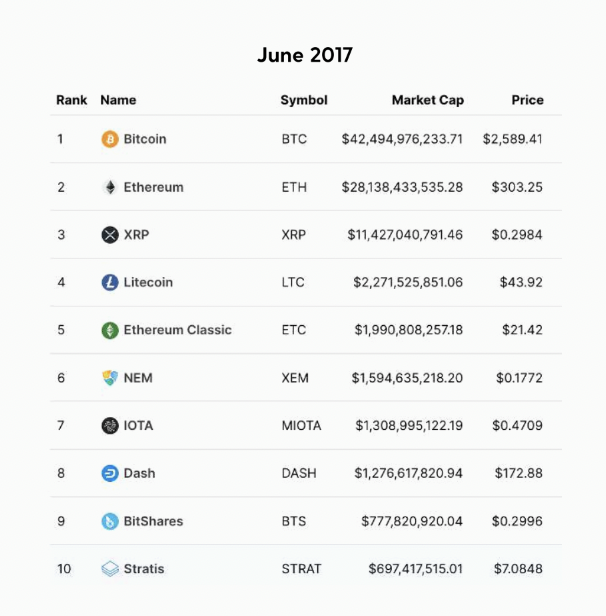Sort by the Market Cap column header
The width and height of the screenshot is (606, 616).
click(x=428, y=100)
